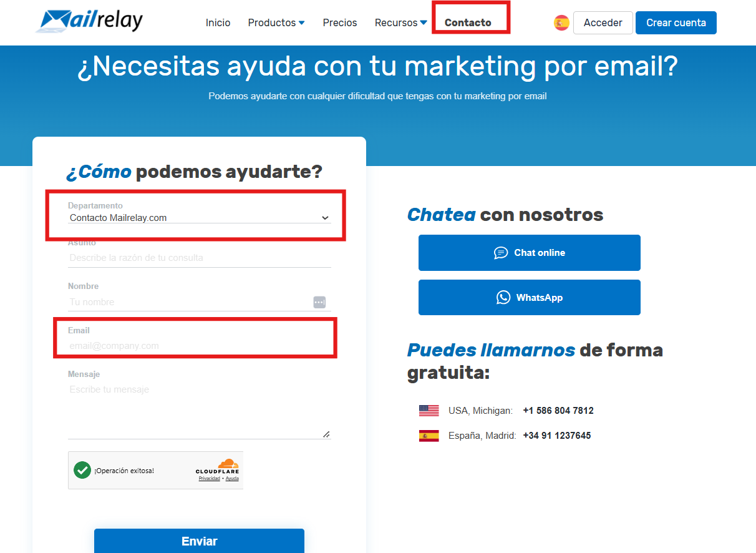Screen dimensions: 756x553
Task: Start a Chat online session
Action: (x=530, y=253)
